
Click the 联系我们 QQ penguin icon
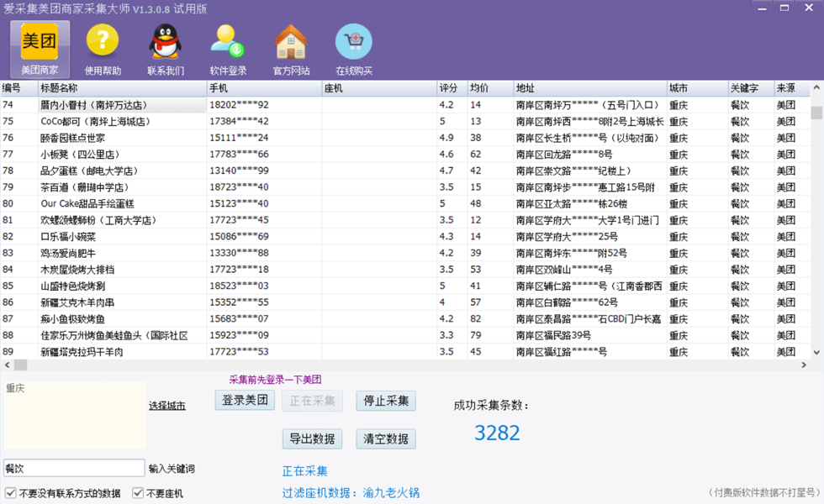point(166,50)
